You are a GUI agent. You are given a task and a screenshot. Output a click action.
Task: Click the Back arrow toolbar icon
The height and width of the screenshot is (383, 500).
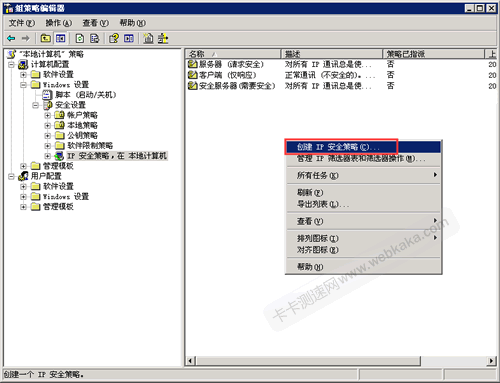click(x=11, y=39)
